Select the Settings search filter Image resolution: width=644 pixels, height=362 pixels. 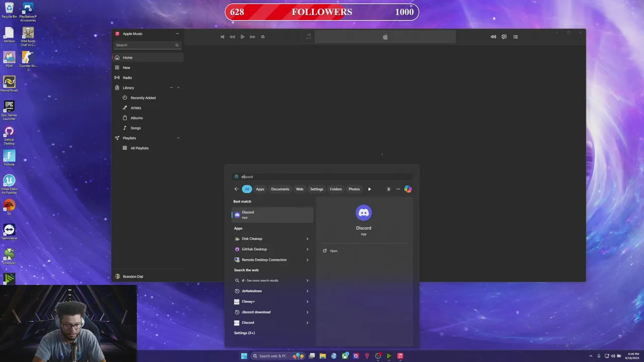tap(316, 189)
